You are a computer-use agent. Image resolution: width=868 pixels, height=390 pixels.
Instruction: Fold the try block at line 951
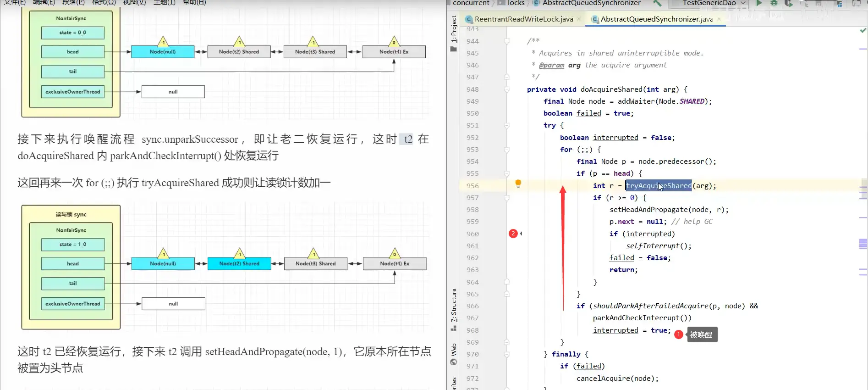pyautogui.click(x=507, y=125)
